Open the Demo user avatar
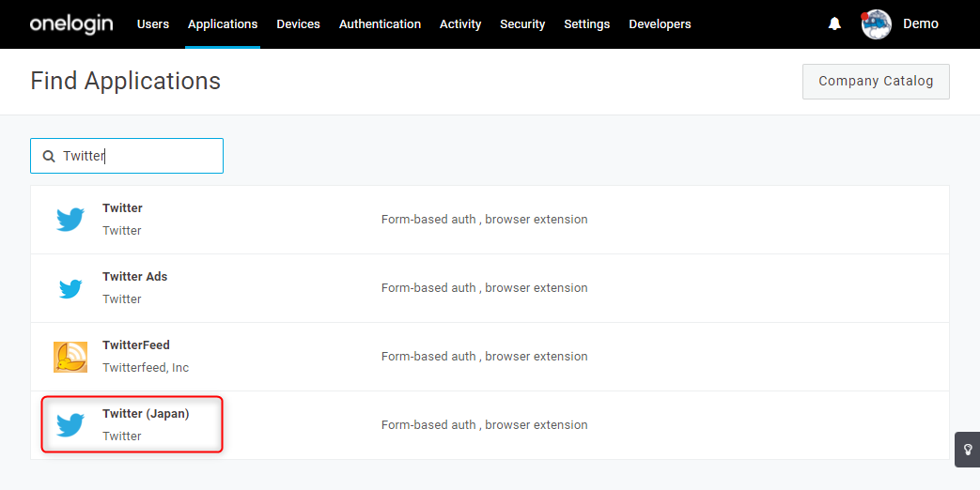The image size is (980, 490). point(876,24)
